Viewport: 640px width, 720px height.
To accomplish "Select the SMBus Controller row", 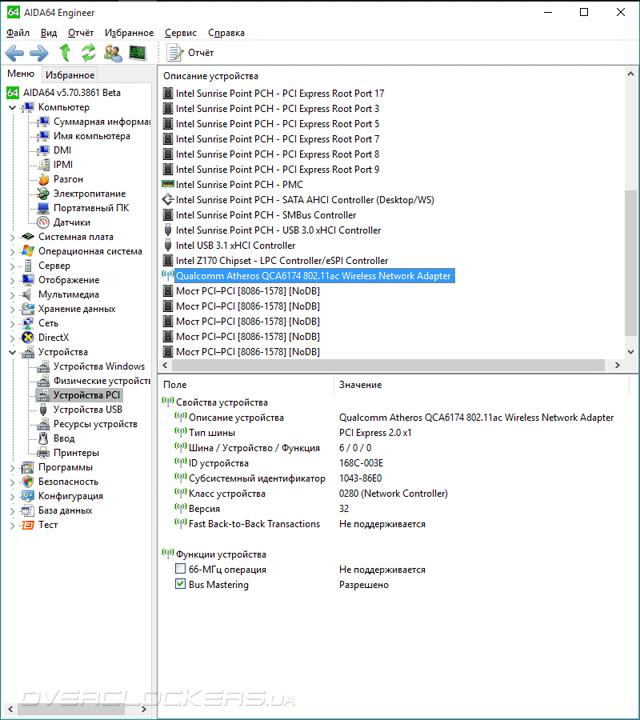I will pos(266,215).
